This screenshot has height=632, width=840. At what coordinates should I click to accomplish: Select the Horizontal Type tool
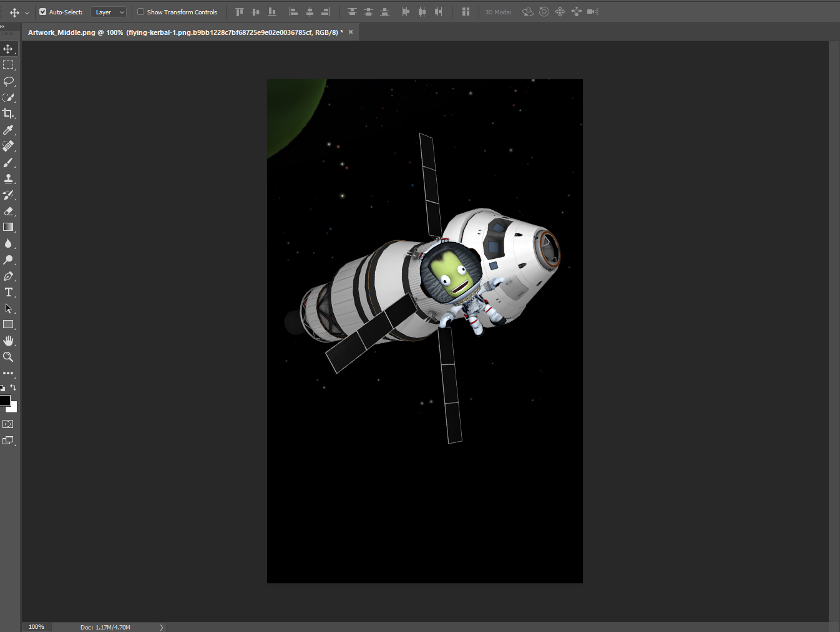coord(8,292)
